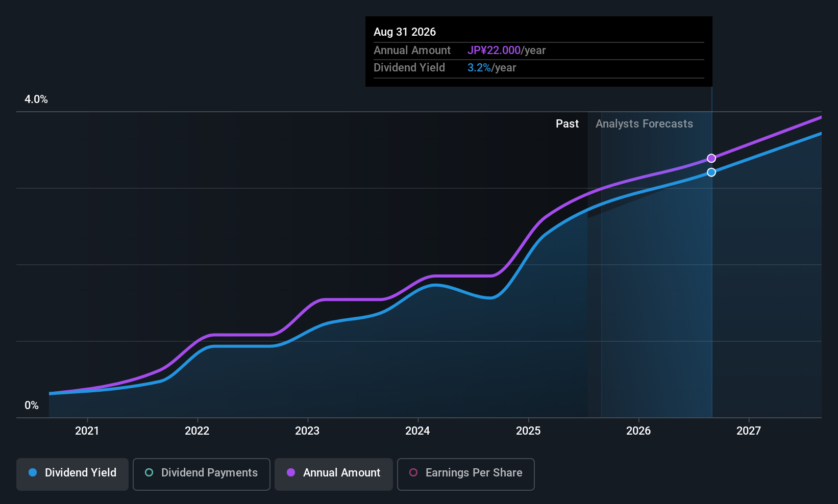Click the Aug 31 2026 tooltip date
838x504 pixels.
pyautogui.click(x=405, y=32)
